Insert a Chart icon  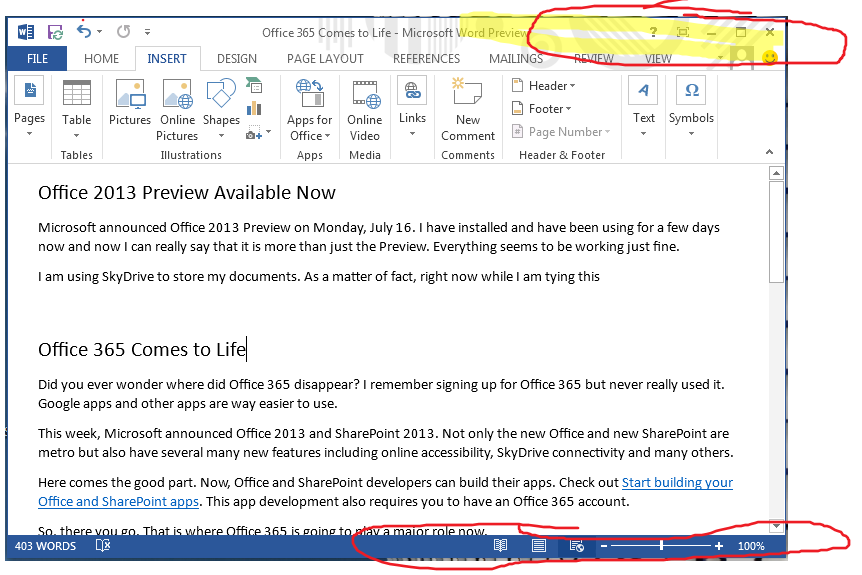(254, 107)
